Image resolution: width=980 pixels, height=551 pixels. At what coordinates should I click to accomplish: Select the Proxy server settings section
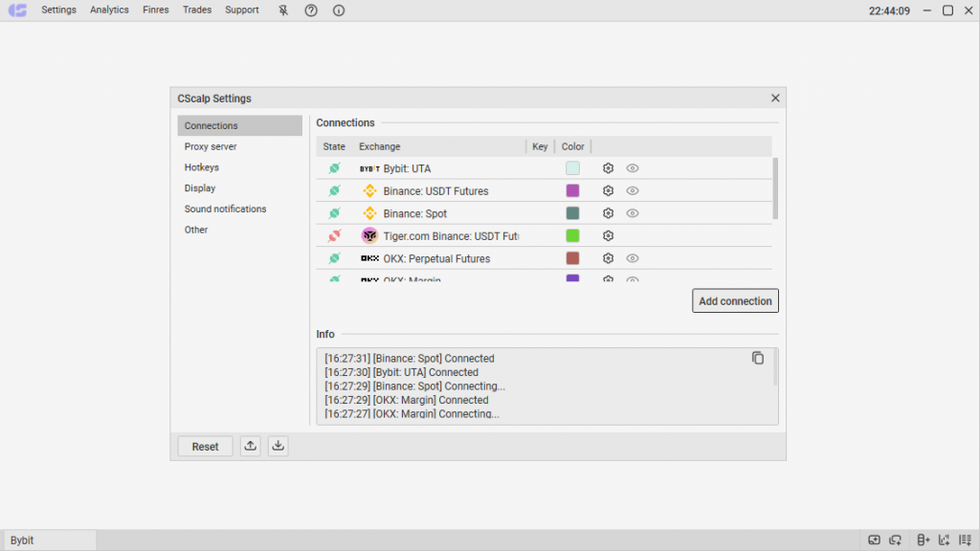coord(211,146)
